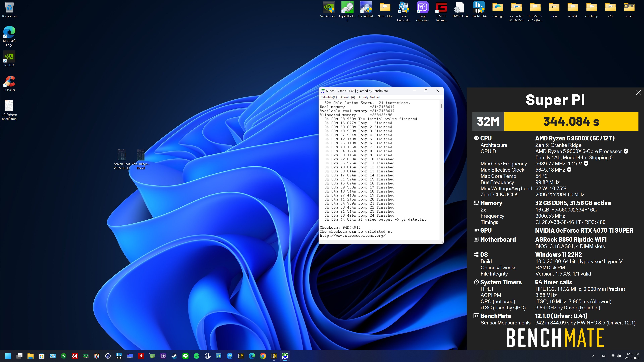Open the screen folder
The height and width of the screenshot is (362, 644).
629,10
